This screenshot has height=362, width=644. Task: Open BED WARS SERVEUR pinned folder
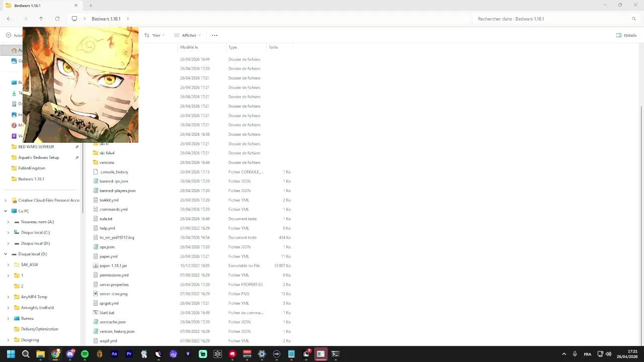(36, 147)
